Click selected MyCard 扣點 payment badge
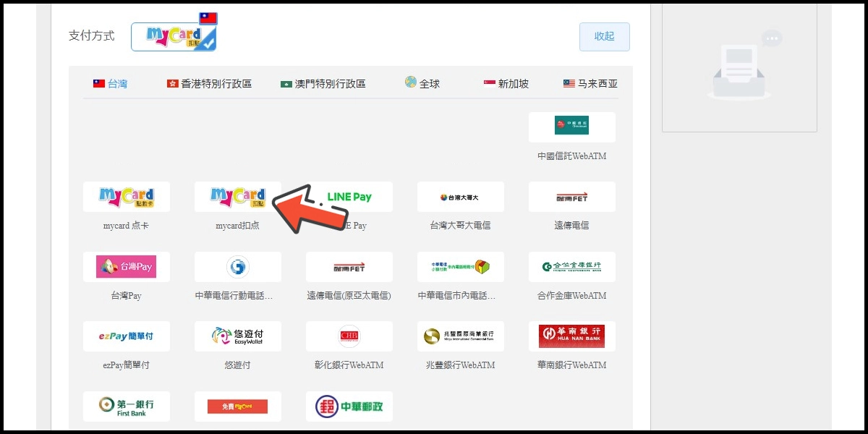The image size is (868, 434). (174, 37)
